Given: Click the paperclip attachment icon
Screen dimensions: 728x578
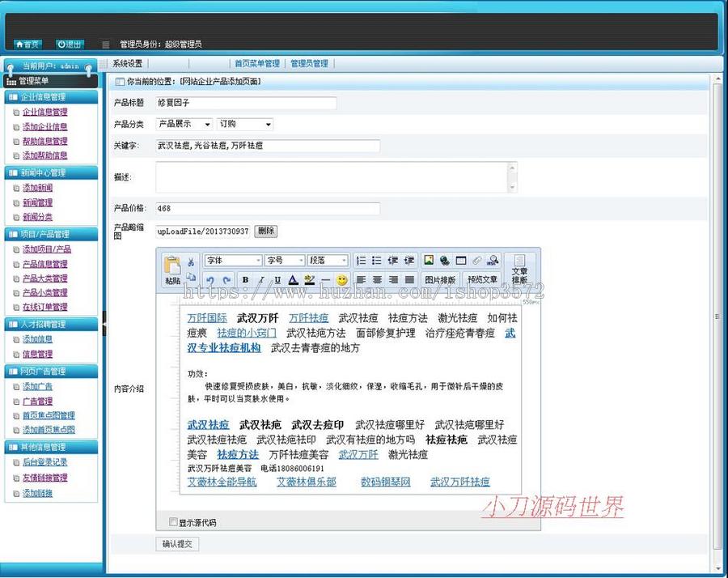Looking at the screenshot, I should coord(476,260).
